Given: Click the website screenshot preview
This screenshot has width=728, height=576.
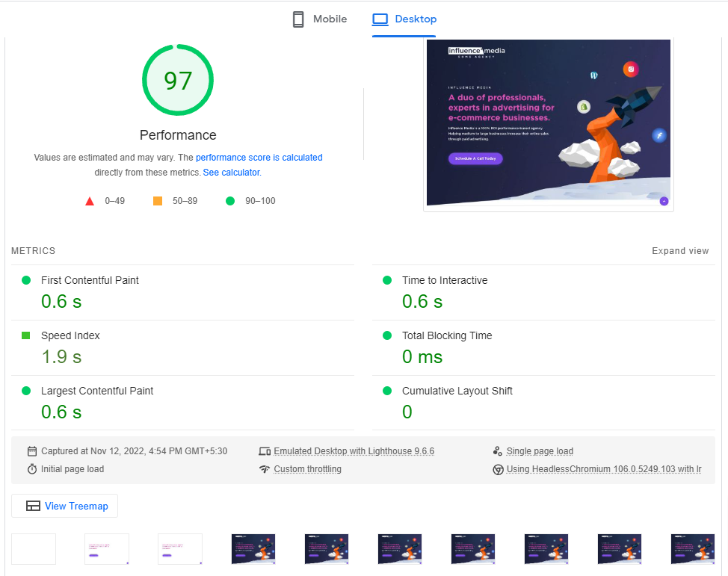Looking at the screenshot, I should click(x=548, y=124).
